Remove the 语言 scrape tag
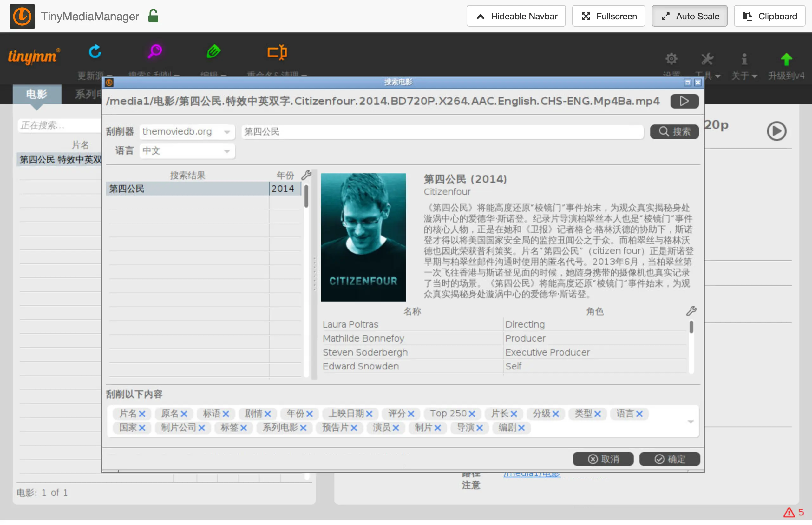812x525 pixels. point(639,414)
